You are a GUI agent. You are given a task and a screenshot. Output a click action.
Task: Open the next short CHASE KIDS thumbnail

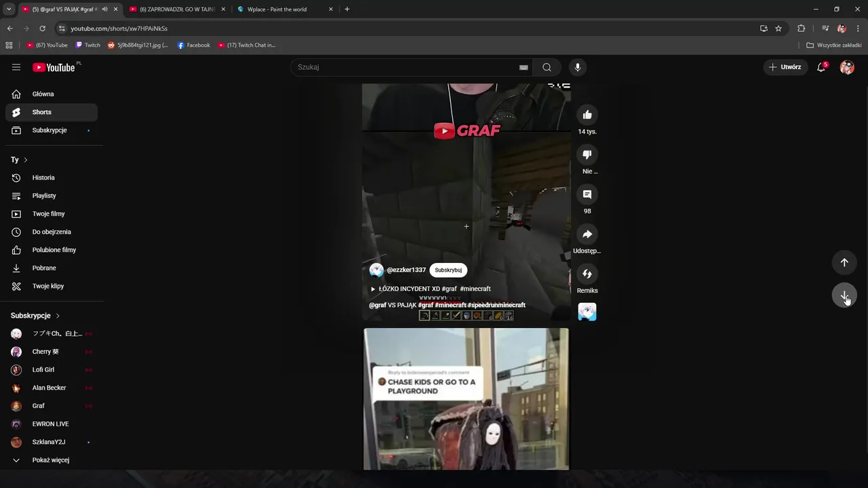[466, 399]
